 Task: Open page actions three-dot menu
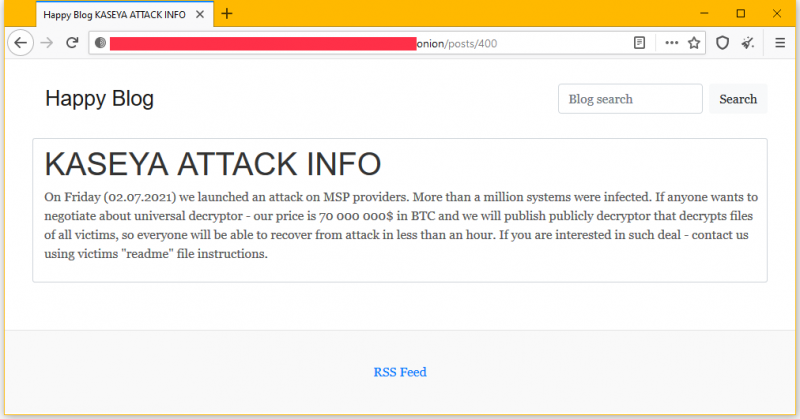(x=671, y=43)
